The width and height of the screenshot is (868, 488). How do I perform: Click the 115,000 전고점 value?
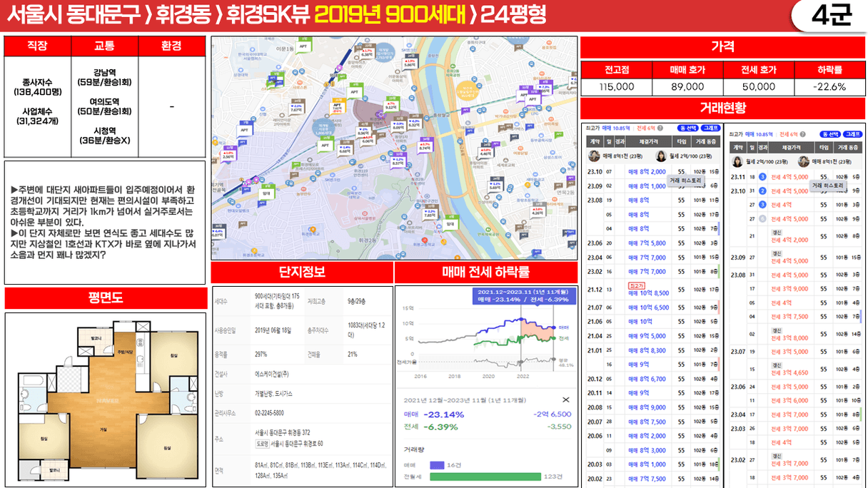pyautogui.click(x=617, y=86)
